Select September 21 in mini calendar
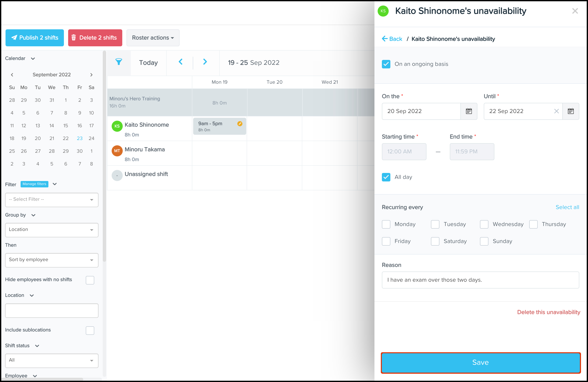The width and height of the screenshot is (588, 382). click(x=52, y=139)
